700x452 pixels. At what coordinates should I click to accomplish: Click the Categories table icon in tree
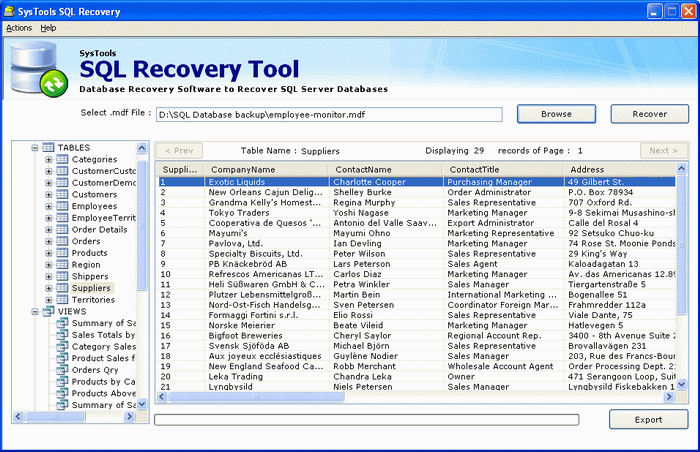tap(62, 159)
